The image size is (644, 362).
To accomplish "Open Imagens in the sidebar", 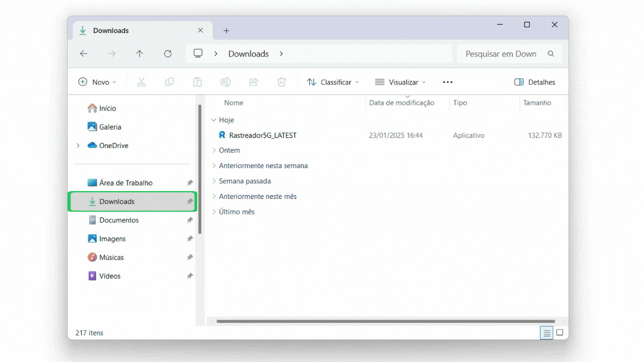I will point(112,239).
